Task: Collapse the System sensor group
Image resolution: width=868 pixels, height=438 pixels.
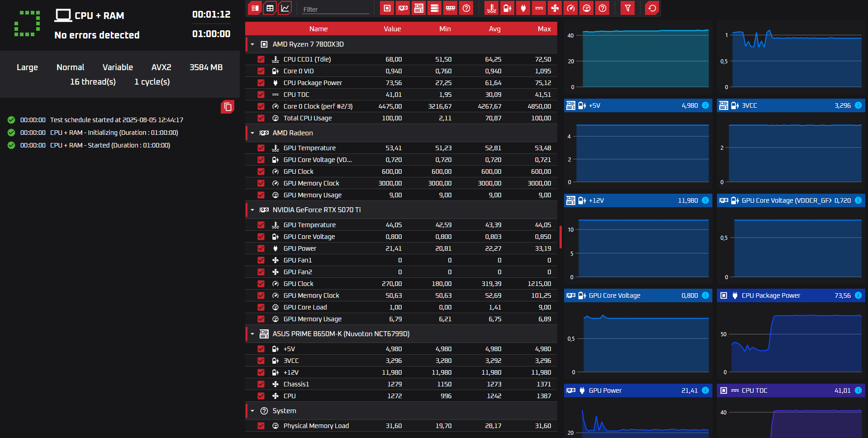Action: point(252,411)
